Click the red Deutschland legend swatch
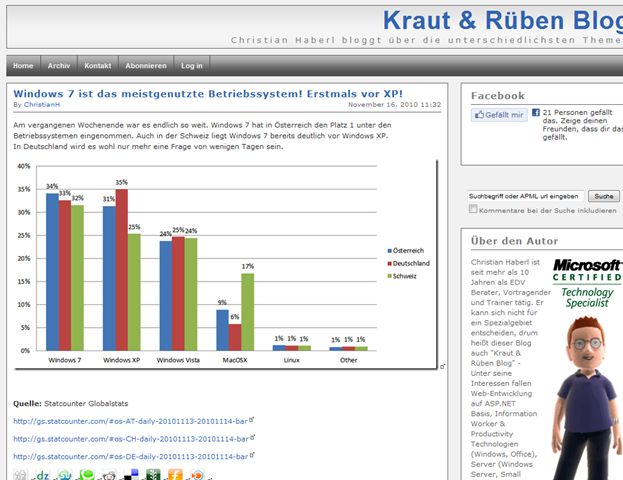Image resolution: width=623 pixels, height=480 pixels. pos(389,263)
